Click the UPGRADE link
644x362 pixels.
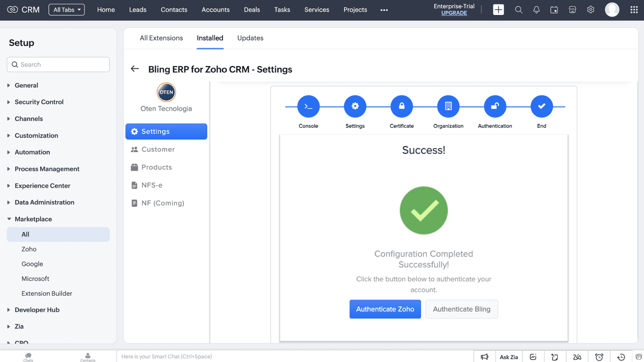pyautogui.click(x=454, y=13)
